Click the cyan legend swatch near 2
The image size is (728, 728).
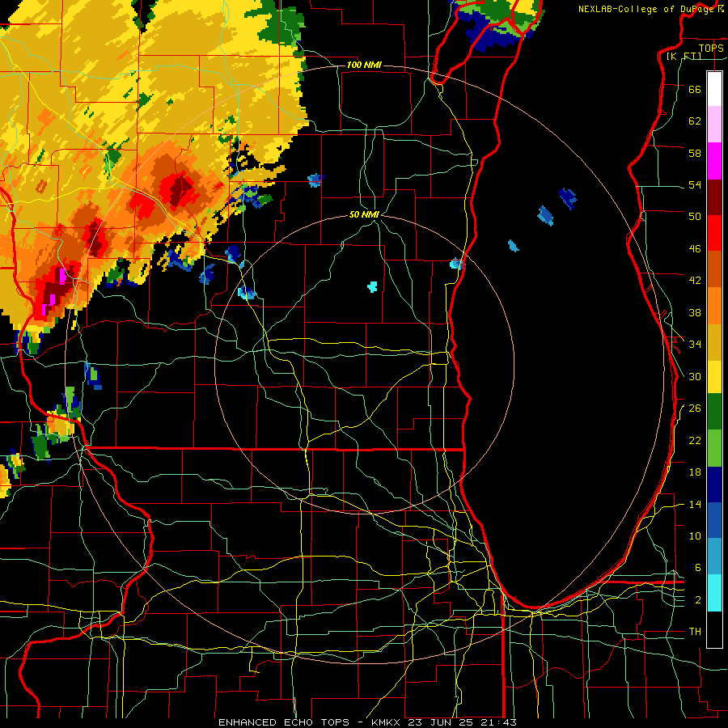[x=714, y=593]
